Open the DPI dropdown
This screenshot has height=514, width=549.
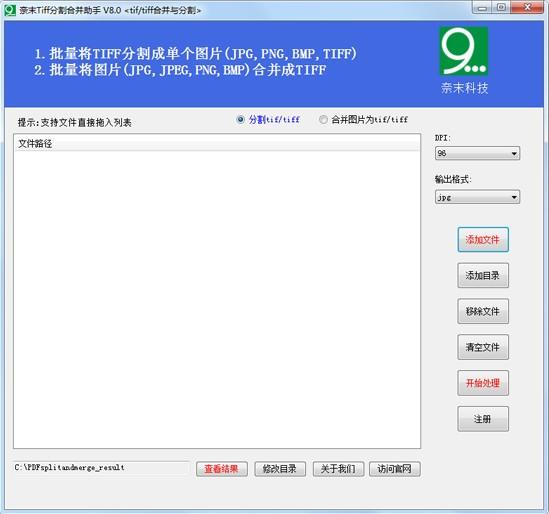(x=477, y=153)
